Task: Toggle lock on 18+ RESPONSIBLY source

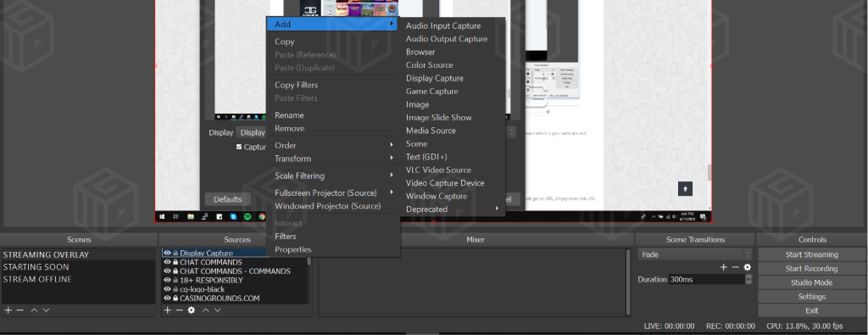Action: pos(175,280)
